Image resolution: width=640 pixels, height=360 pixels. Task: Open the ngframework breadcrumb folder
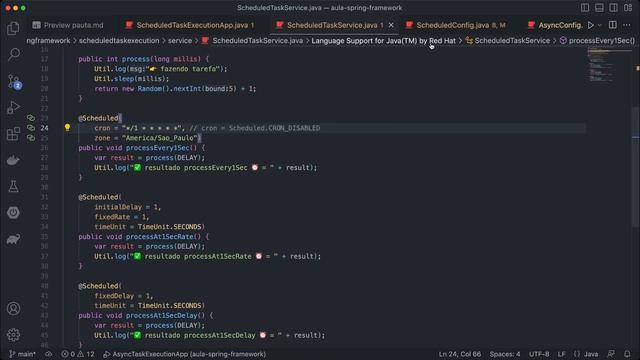click(48, 40)
